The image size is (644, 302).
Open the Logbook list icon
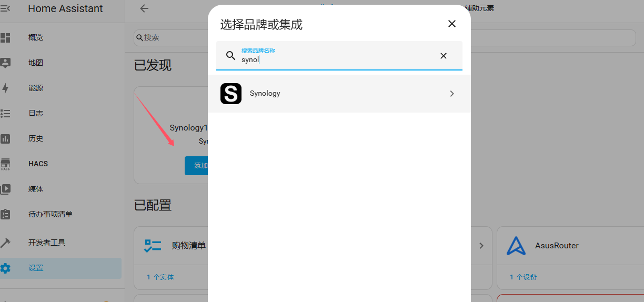(5, 113)
